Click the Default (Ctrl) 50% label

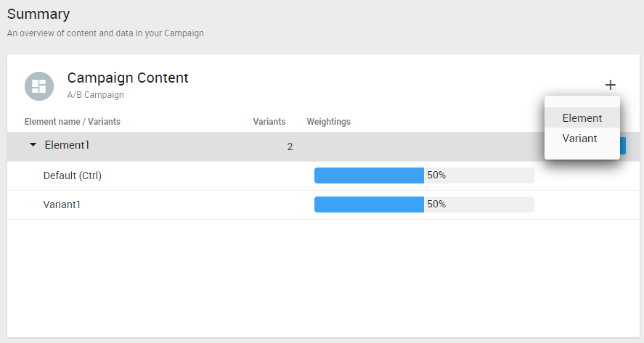pos(436,175)
